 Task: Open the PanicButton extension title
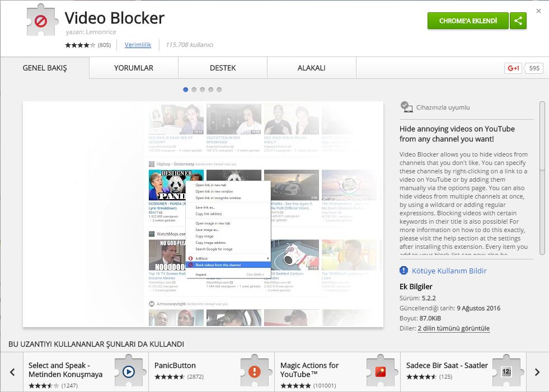coord(175,365)
